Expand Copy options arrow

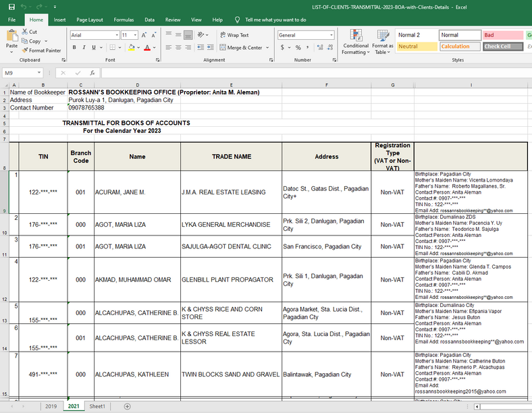tap(46, 41)
